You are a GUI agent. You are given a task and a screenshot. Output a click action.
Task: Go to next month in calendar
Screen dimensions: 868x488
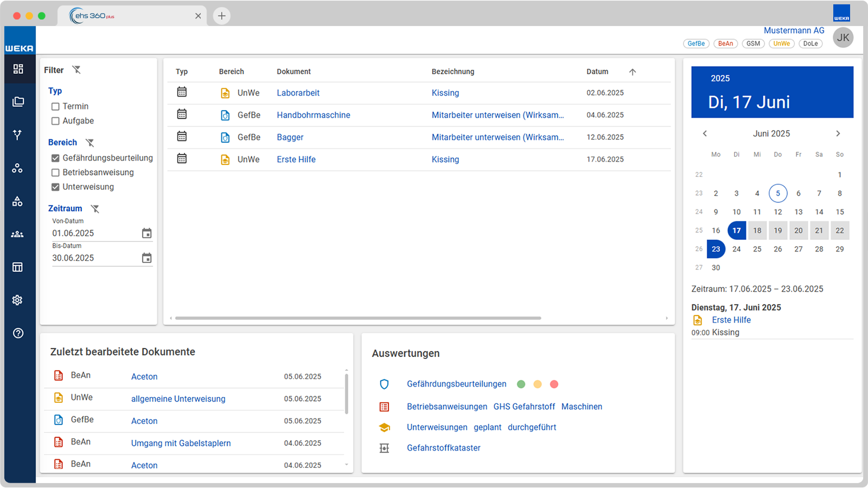838,133
